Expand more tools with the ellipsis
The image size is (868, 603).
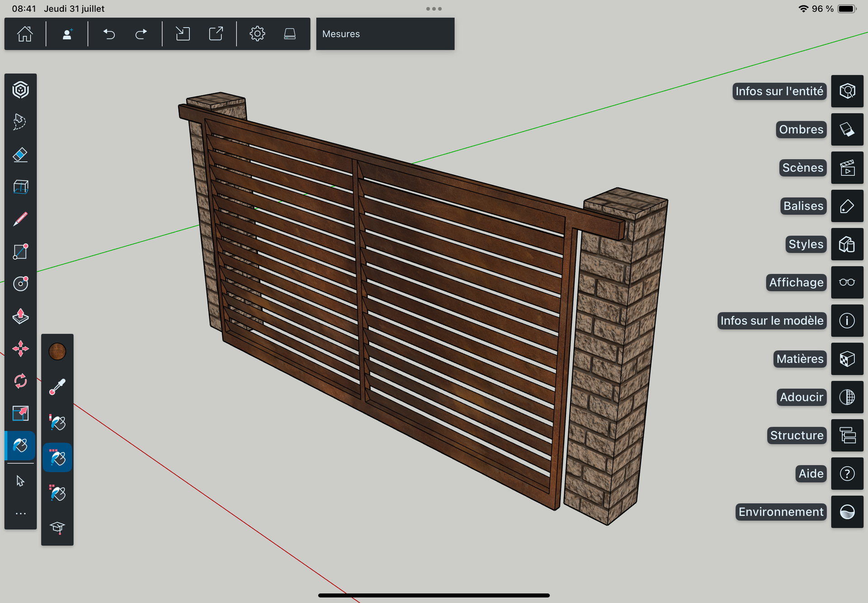20,513
